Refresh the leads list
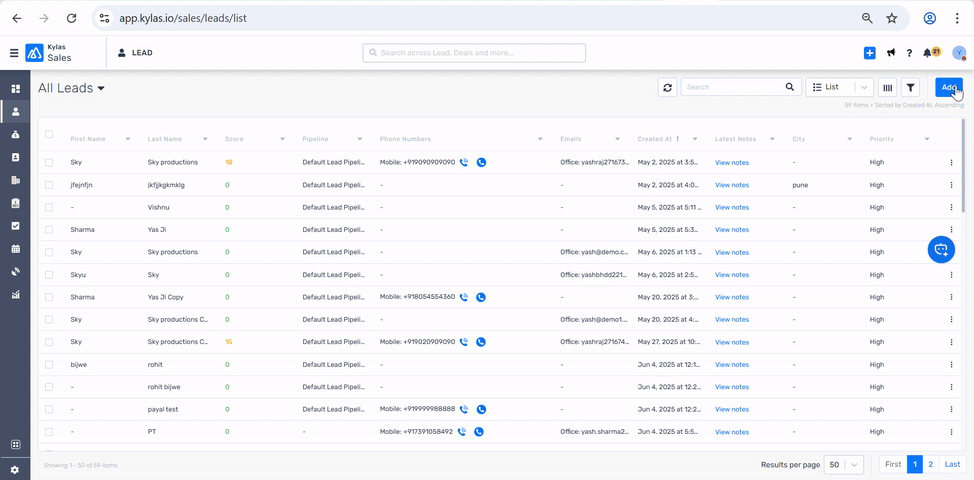Viewport: 974px width, 480px height. pos(667,88)
